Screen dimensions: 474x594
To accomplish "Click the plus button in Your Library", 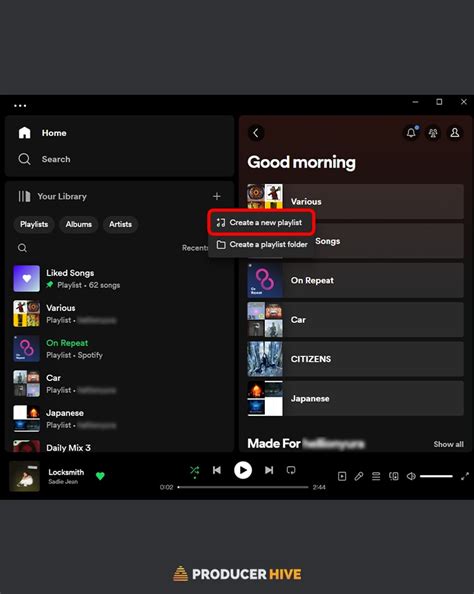I will (x=217, y=196).
